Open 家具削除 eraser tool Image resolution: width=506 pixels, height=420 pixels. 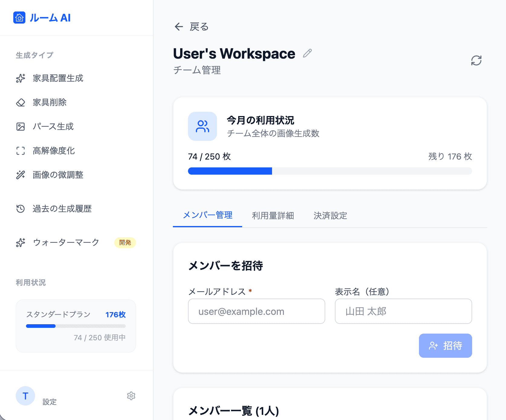[50, 102]
